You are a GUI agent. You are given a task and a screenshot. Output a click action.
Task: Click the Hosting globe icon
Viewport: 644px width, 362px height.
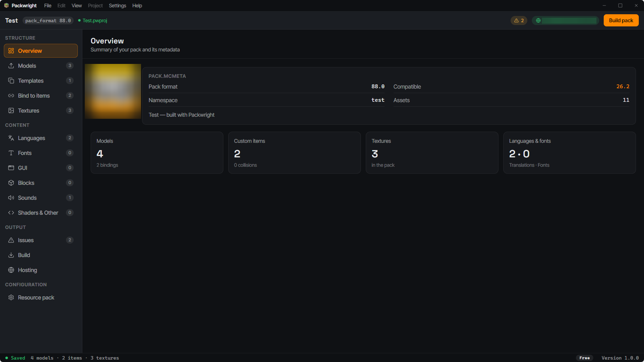tap(11, 270)
